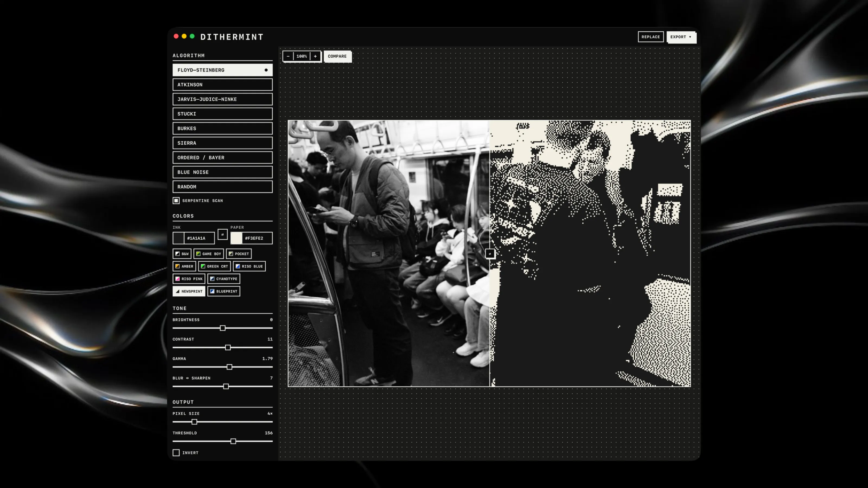Click the compare divider handle on image
868x488 pixels.
click(490, 253)
